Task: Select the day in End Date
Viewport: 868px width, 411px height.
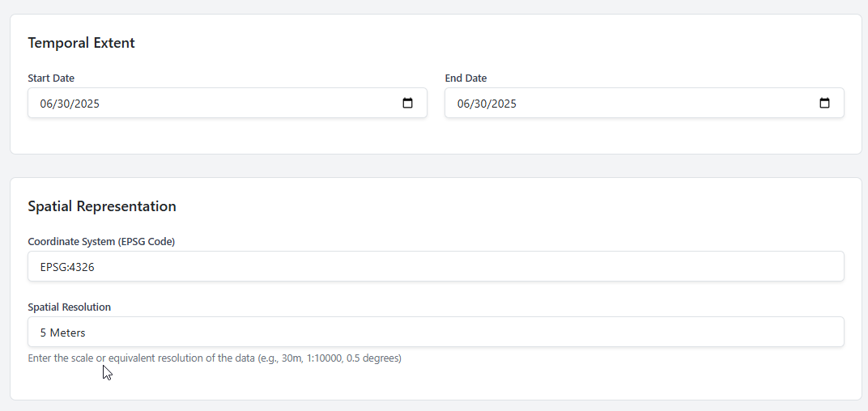Action: [x=480, y=104]
